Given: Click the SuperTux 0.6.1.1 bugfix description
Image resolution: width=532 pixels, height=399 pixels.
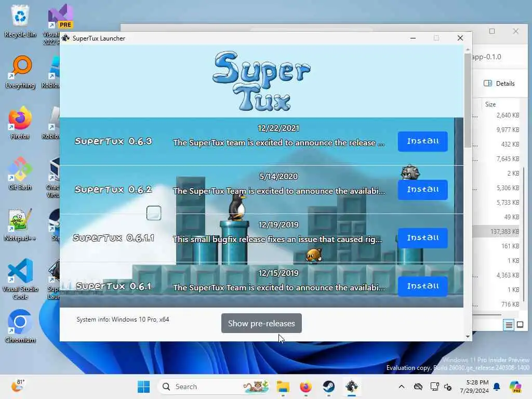Looking at the screenshot, I should pos(277,240).
